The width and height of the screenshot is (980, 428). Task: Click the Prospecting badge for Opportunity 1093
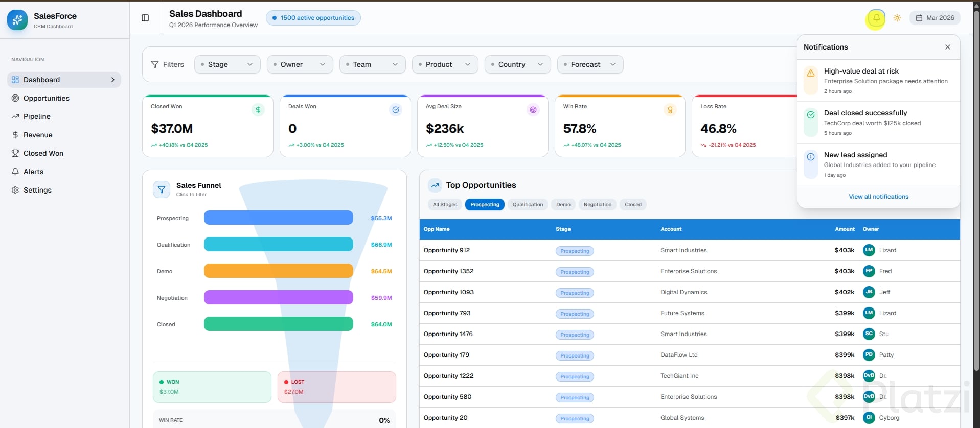point(575,293)
